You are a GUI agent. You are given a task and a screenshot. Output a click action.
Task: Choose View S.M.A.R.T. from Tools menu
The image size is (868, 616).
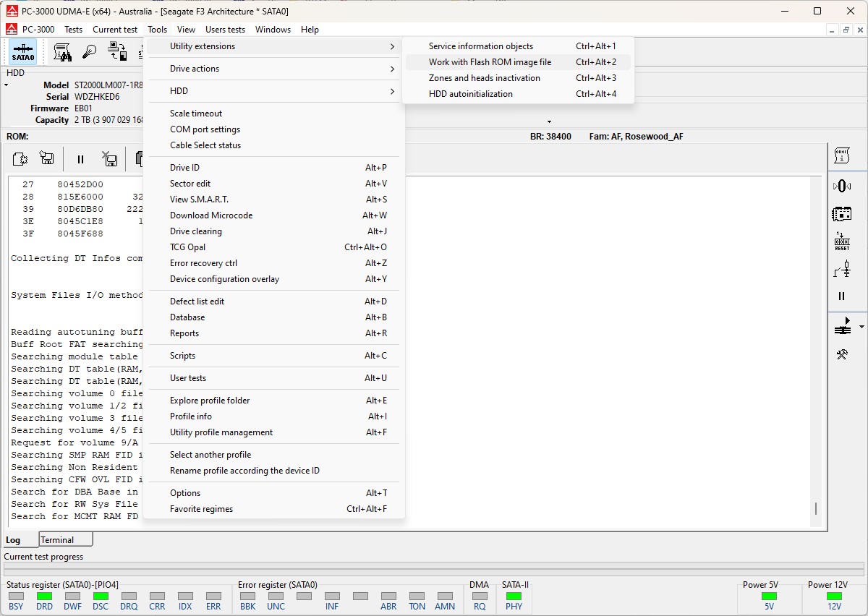[x=199, y=200]
